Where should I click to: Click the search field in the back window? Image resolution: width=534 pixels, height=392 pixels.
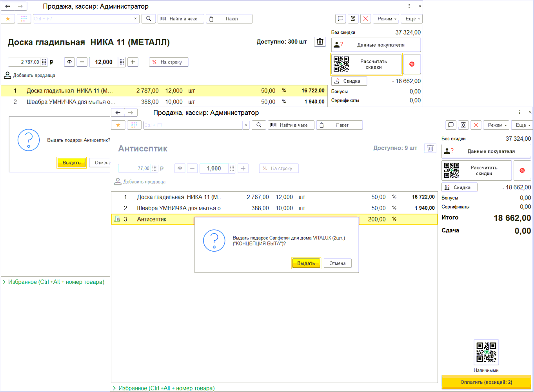pos(82,19)
